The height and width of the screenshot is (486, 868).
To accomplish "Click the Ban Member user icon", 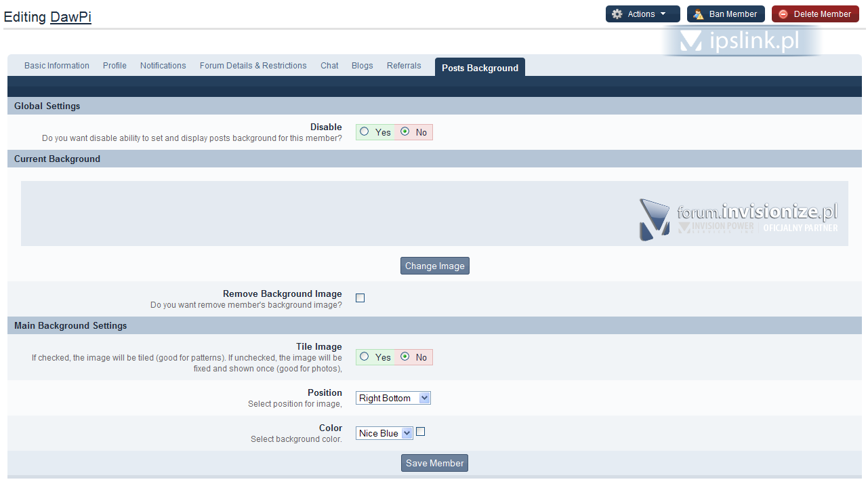I will (x=699, y=14).
